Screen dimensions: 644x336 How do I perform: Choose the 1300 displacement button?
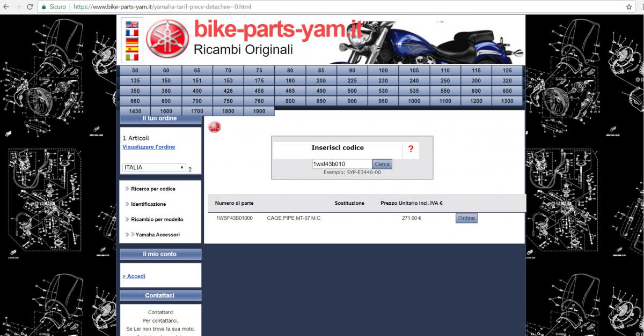507,101
